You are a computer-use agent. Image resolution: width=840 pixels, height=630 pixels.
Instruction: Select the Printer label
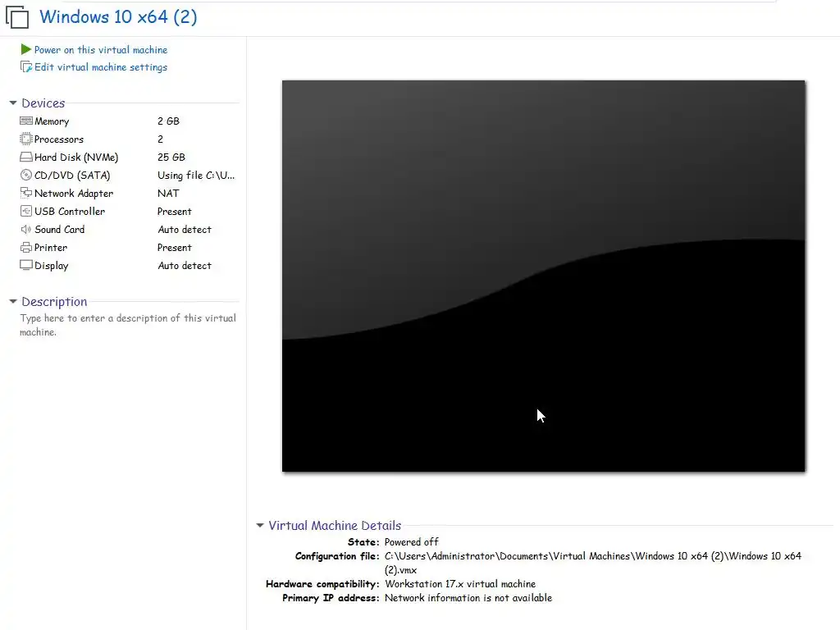pyautogui.click(x=50, y=248)
